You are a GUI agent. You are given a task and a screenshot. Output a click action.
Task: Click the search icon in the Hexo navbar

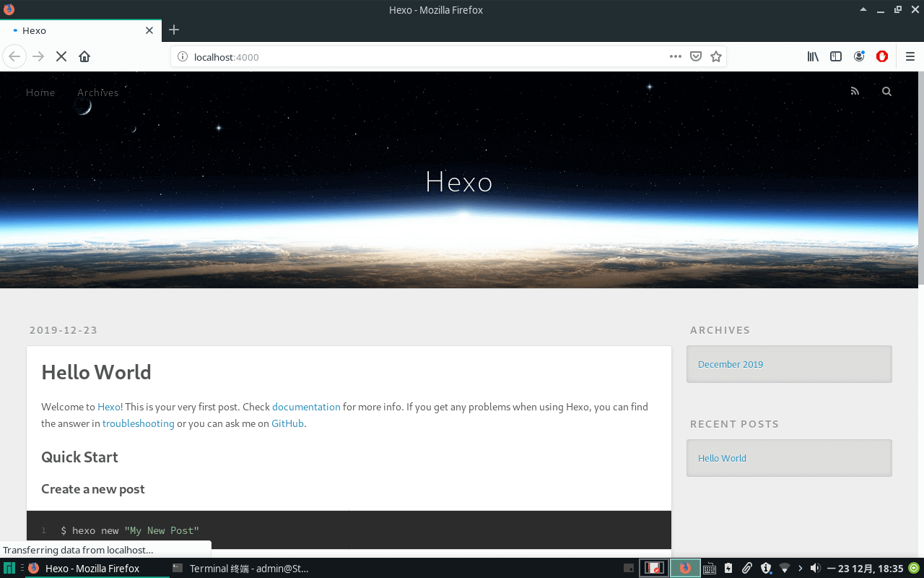tap(886, 91)
